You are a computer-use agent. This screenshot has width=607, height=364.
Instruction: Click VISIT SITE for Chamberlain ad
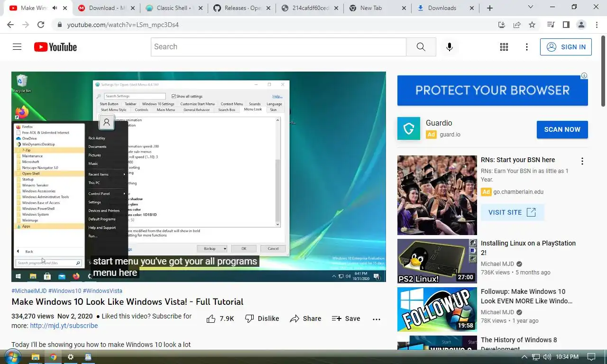512,212
